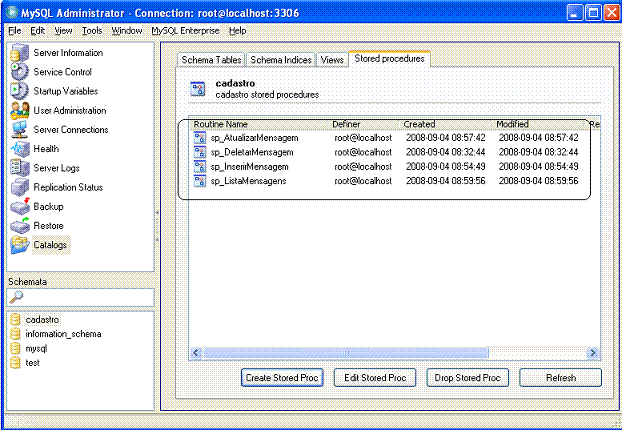Open the Backup drive icon
Image resolution: width=622 pixels, height=430 pixels.
[19, 206]
